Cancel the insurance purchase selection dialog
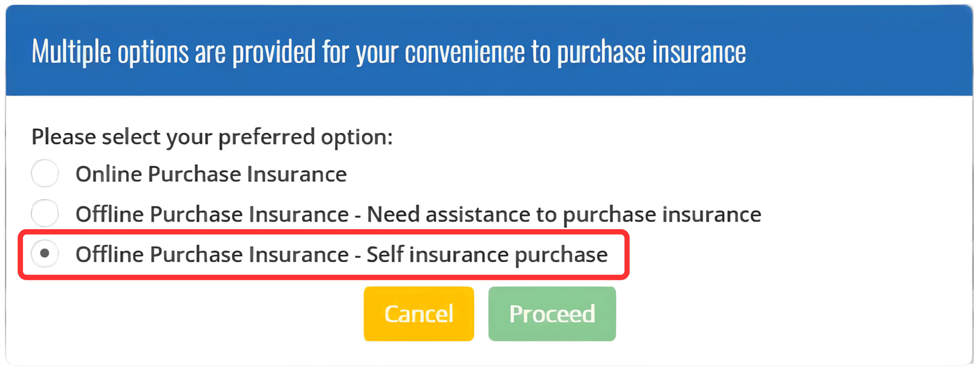Image resolution: width=980 pixels, height=370 pixels. [x=418, y=313]
